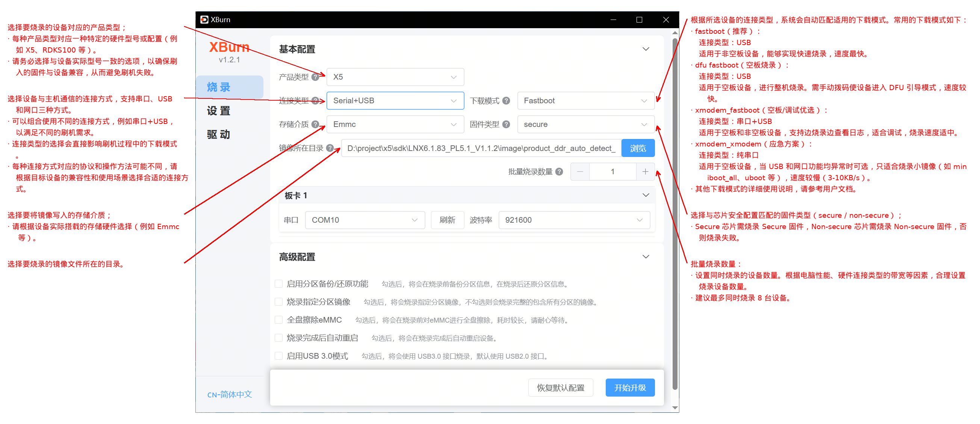Collapse the 板卡 1 panel
Image resolution: width=980 pixels, height=424 pixels.
coord(646,195)
